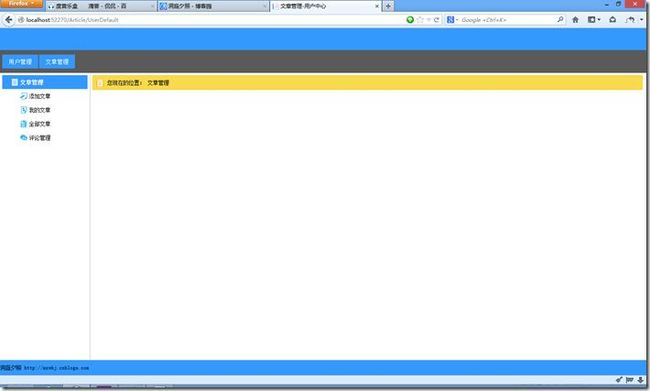Open the Firefox application menu button
Image resolution: width=650 pixels, height=391 pixels.
(x=21, y=4)
